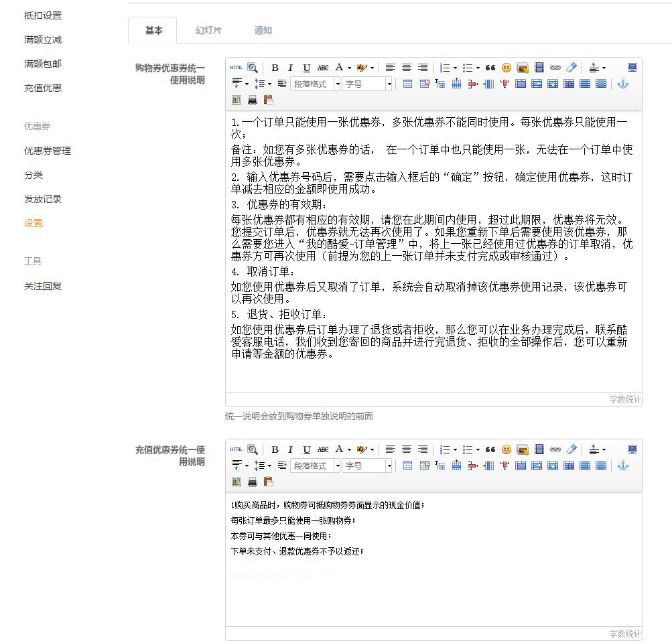Click the insert table icon in the 购物券 editor
Image resolution: width=672 pixels, height=643 pixels.
[x=408, y=84]
